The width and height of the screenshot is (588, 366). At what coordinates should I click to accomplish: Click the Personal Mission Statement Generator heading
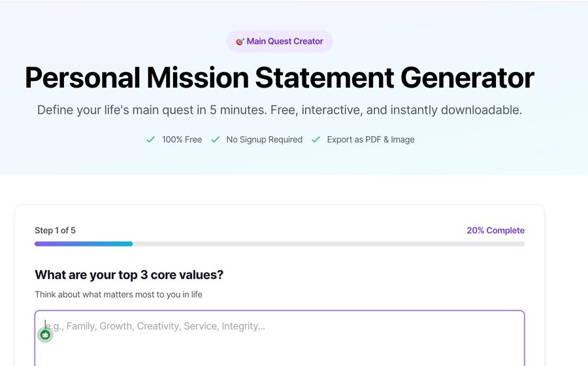(x=280, y=78)
